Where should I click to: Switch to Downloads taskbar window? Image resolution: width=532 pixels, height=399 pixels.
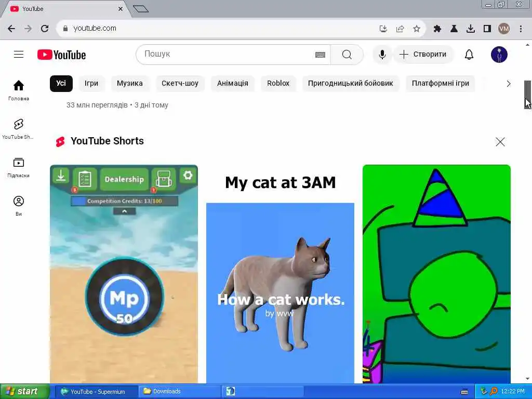pyautogui.click(x=179, y=392)
